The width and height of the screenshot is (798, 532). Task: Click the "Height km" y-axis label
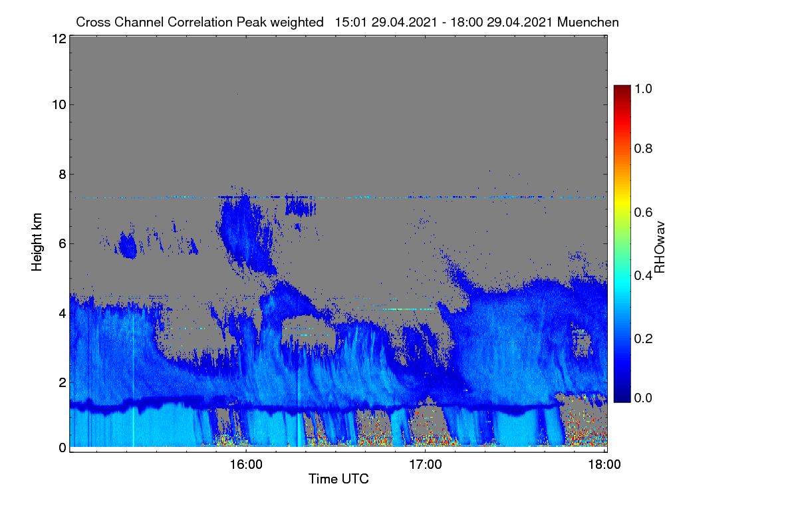tap(38, 242)
